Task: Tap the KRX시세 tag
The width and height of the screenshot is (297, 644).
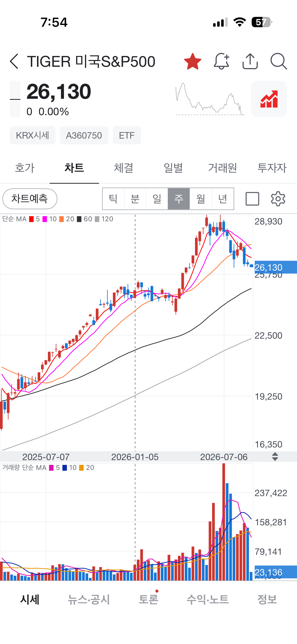Action: [32, 135]
